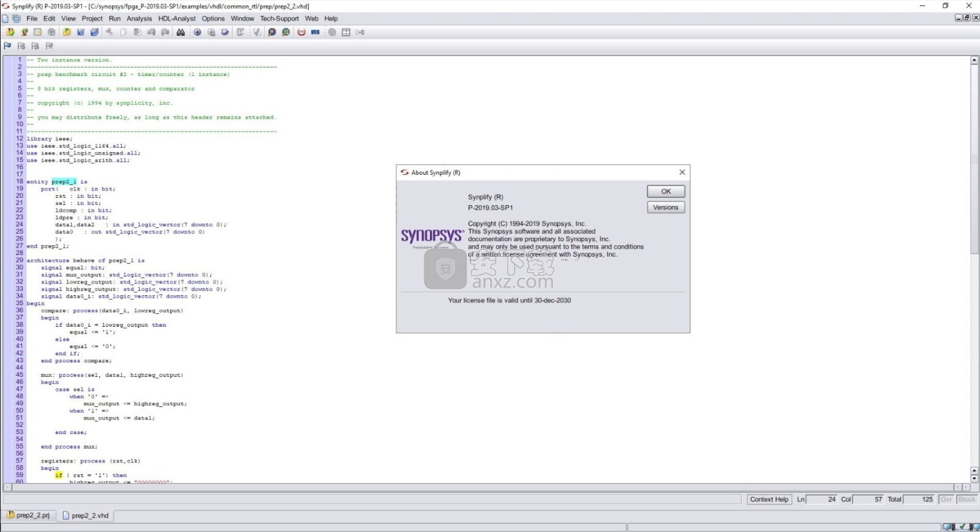980x532 pixels.
Task: Click 'registers: process (rst,clk)' line
Action: tap(91, 461)
